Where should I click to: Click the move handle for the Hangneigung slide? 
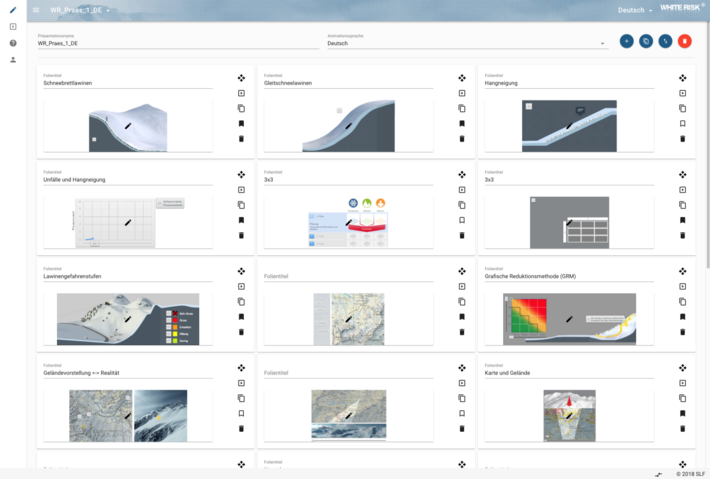682,78
